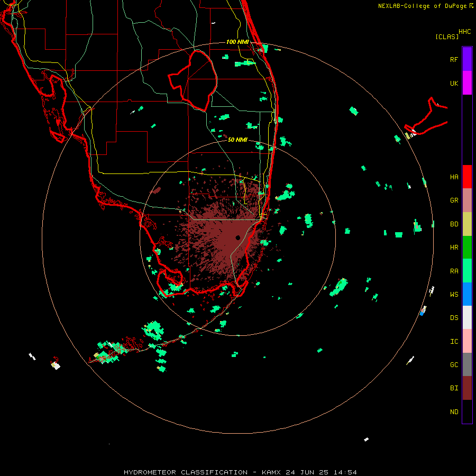Click the ND legend label
This screenshot has height=476, width=476.
(454, 412)
